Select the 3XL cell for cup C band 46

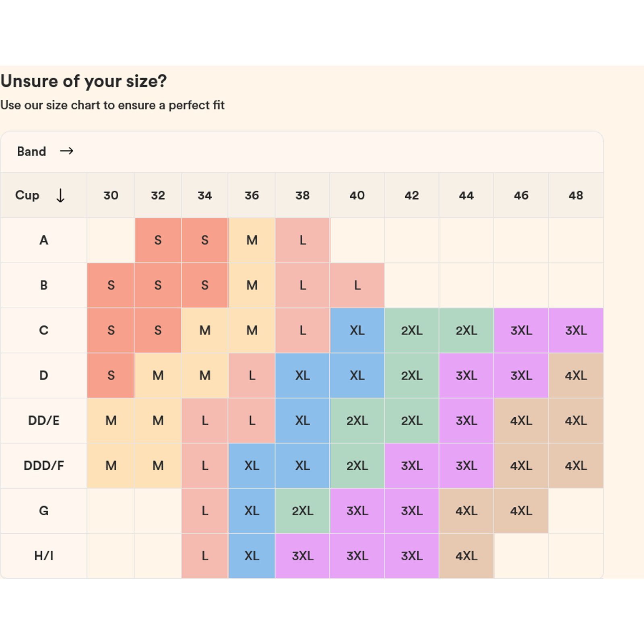click(521, 330)
